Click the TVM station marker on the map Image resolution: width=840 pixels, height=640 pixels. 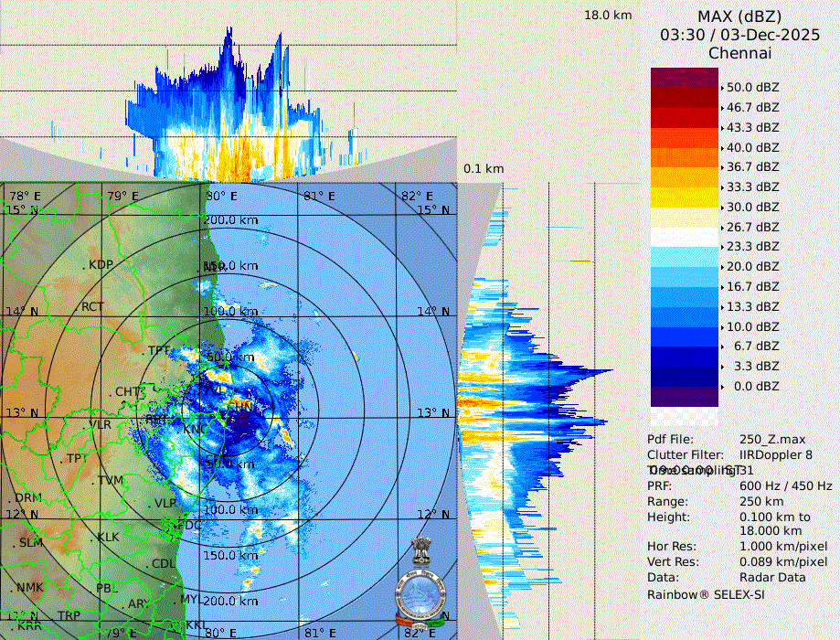(107, 480)
